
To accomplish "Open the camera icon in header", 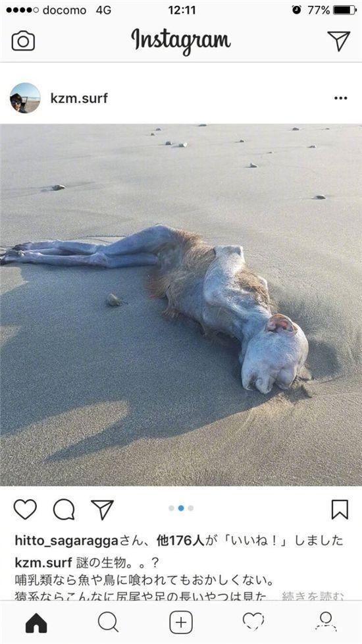I will tap(24, 41).
